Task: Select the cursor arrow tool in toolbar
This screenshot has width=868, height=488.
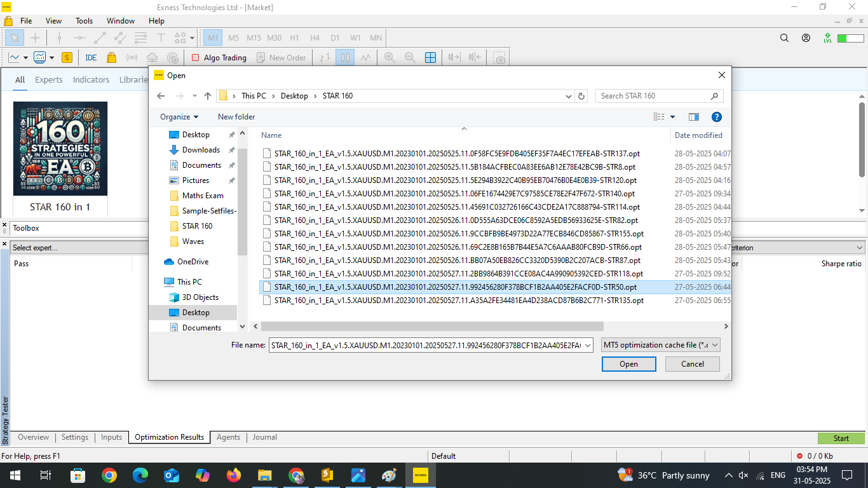Action: tap(15, 37)
